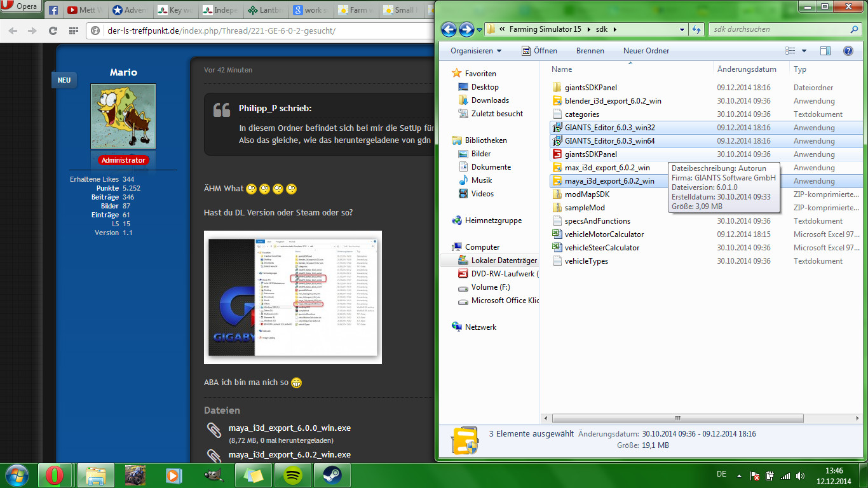Click the Explorer forward arrow button

pos(466,29)
